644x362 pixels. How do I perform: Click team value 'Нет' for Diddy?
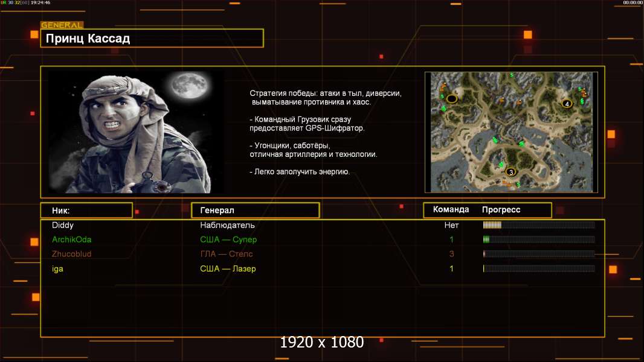point(451,225)
